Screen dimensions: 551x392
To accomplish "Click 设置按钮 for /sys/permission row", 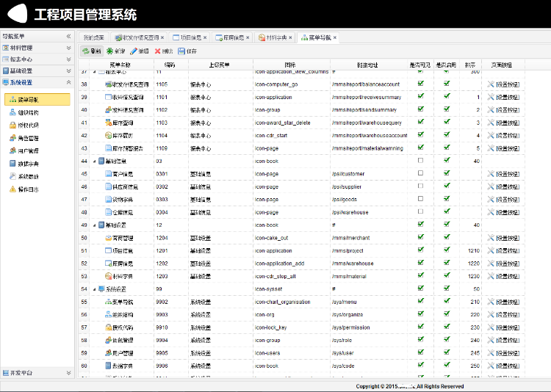I will 508,327.
